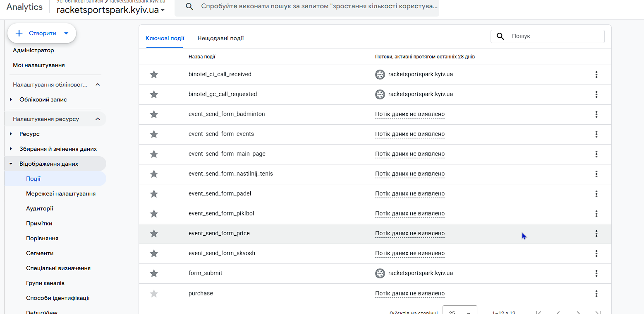Image resolution: width=644 pixels, height=314 pixels.
Task: Open Мої налаштування
Action: (39, 65)
